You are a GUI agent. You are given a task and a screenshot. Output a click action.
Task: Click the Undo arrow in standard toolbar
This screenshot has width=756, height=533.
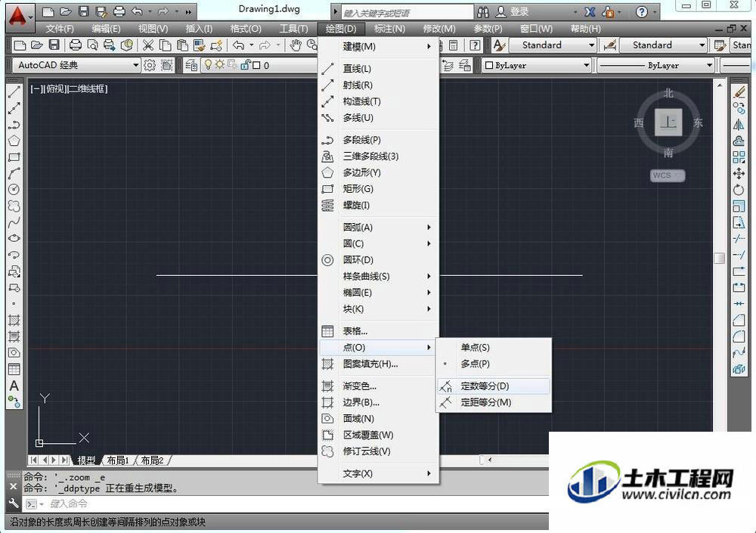239,45
